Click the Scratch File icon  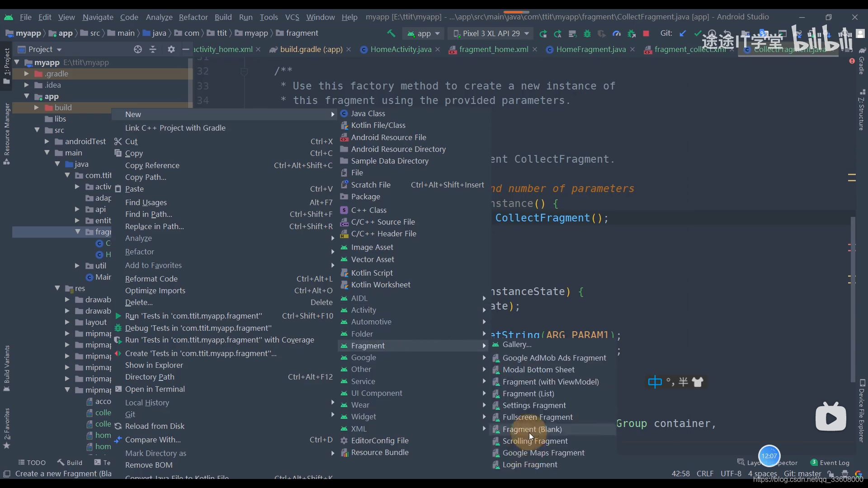point(344,184)
